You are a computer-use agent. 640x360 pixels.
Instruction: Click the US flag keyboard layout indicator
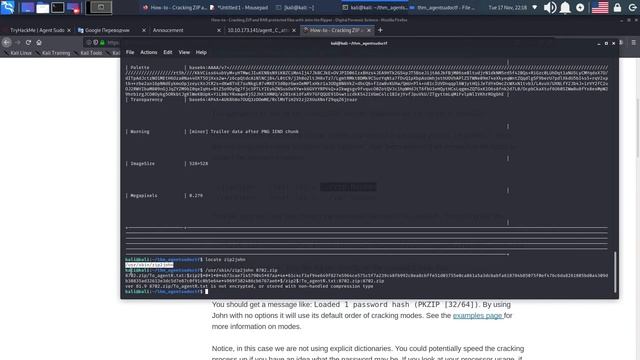600,7
